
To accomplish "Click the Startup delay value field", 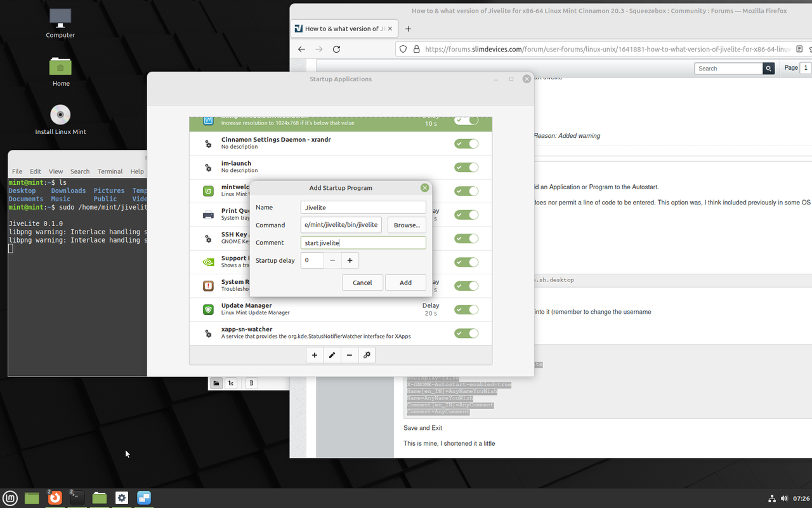I will [x=312, y=260].
